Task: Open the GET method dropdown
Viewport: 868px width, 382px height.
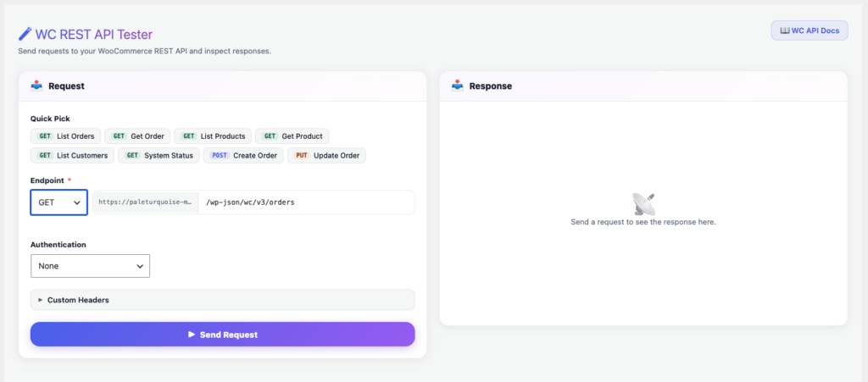Action: pyautogui.click(x=59, y=202)
